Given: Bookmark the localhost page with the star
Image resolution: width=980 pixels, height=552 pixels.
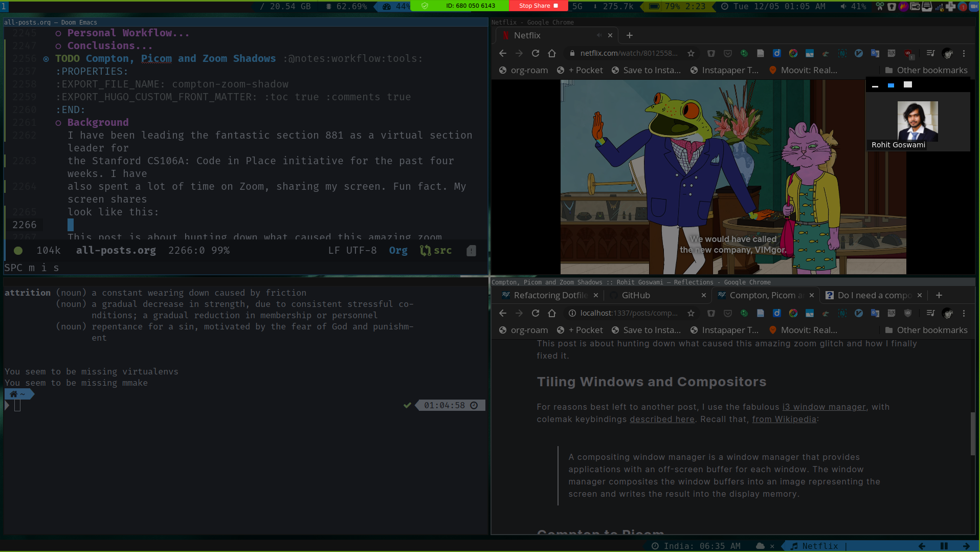Looking at the screenshot, I should tap(691, 313).
